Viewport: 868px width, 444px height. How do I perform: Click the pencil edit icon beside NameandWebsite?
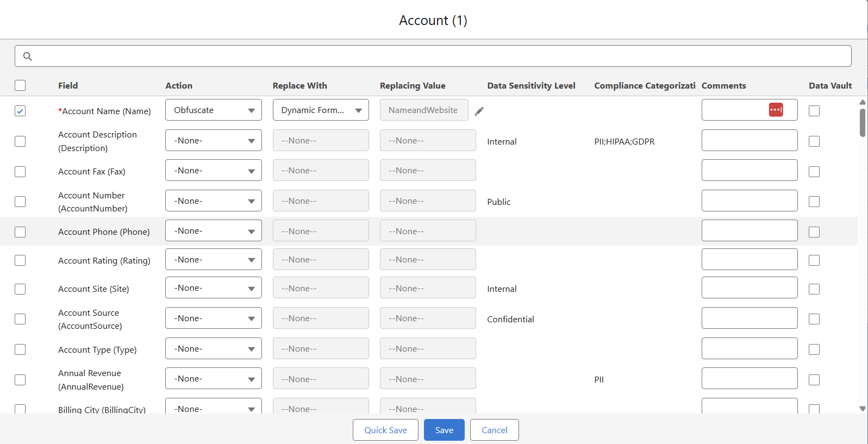(479, 111)
